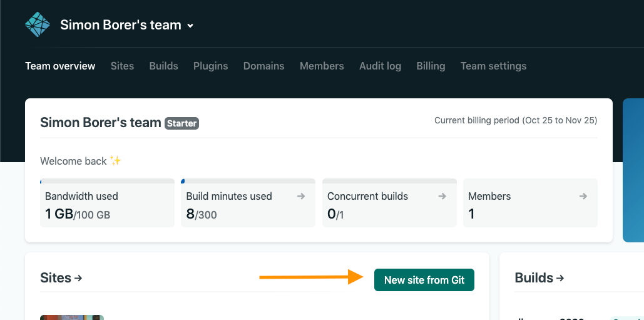This screenshot has width=644, height=320.
Task: Go to the Sites tab
Action: 122,66
